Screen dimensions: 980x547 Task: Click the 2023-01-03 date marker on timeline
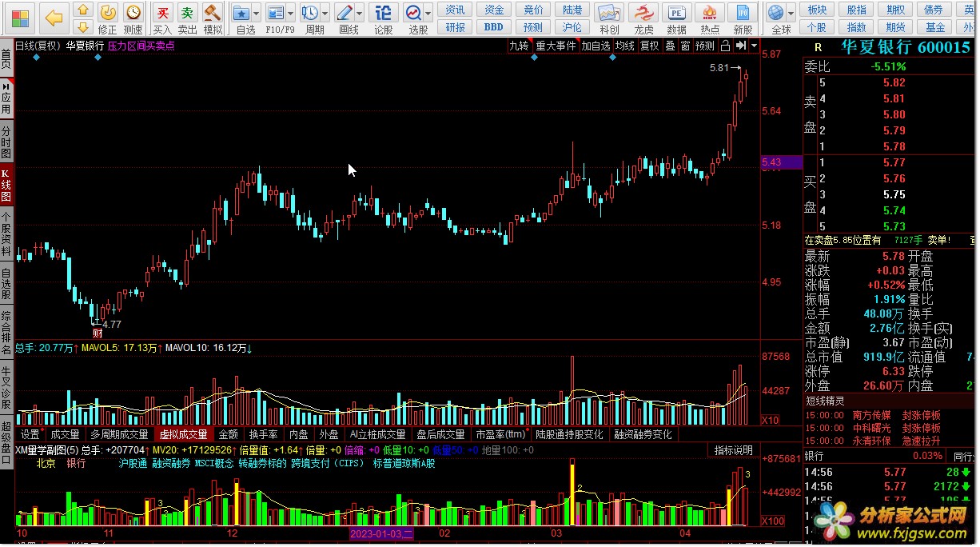tap(380, 533)
